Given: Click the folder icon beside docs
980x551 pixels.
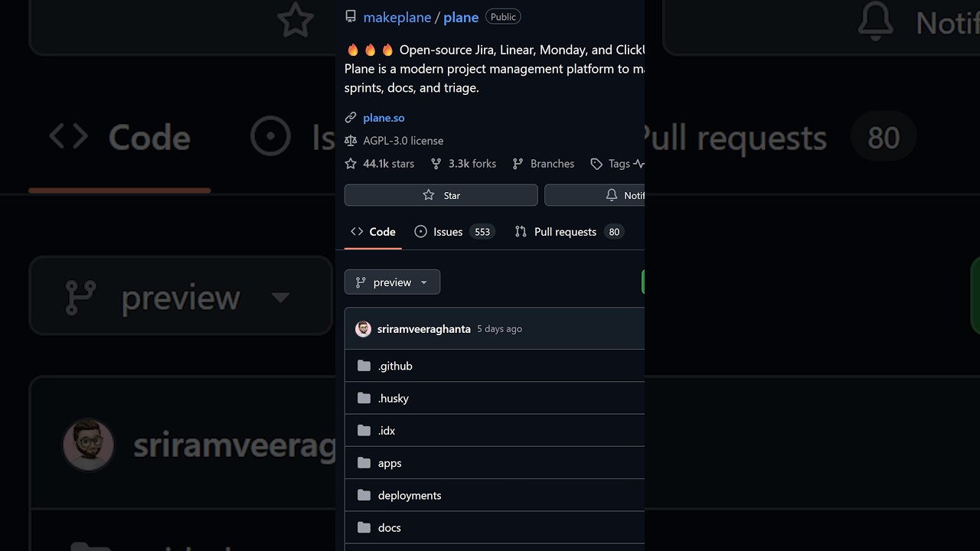Looking at the screenshot, I should [364, 527].
